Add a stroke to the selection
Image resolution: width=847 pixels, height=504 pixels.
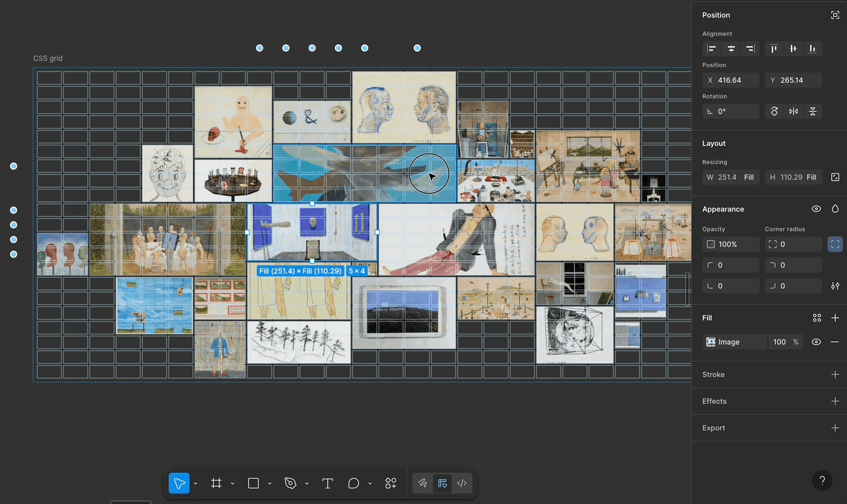[835, 374]
